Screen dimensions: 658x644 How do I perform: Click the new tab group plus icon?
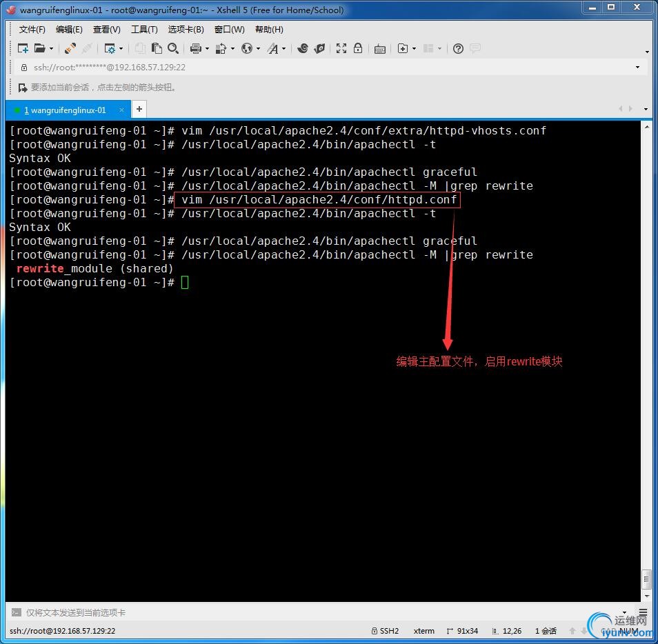(402, 49)
